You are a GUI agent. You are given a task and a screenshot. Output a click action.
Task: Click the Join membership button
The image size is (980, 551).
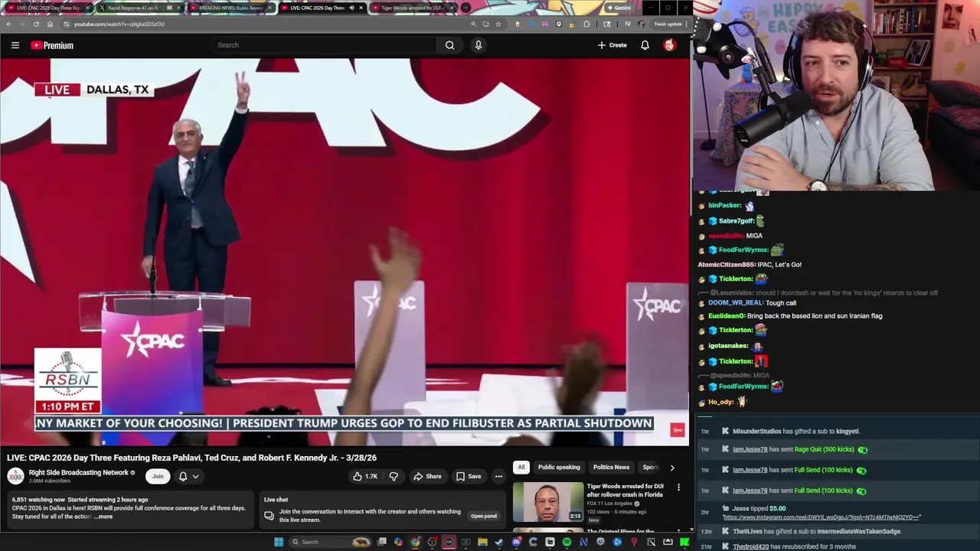tap(158, 476)
